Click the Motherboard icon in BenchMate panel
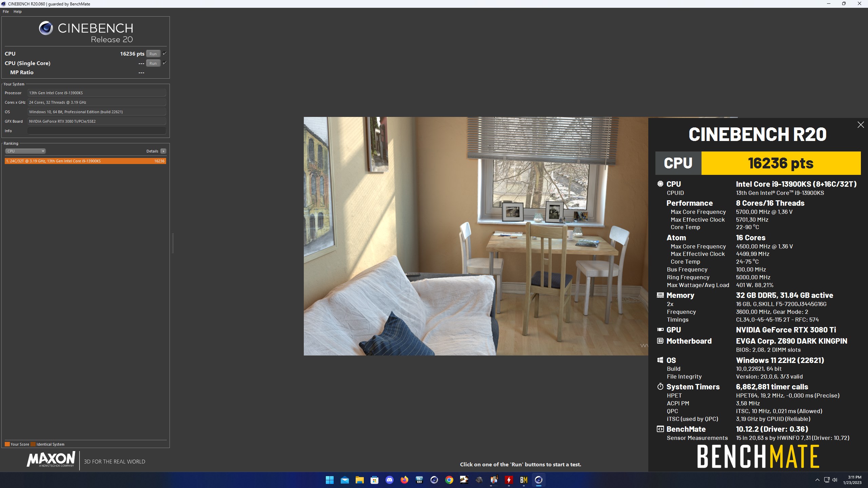Screen dimensions: 868x488 (x=660, y=341)
